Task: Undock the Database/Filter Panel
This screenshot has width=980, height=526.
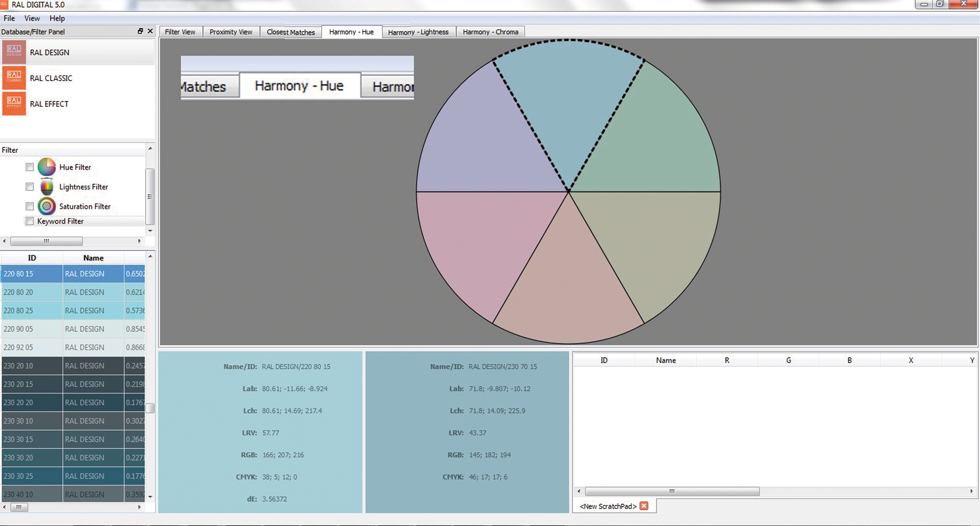Action: tap(140, 31)
